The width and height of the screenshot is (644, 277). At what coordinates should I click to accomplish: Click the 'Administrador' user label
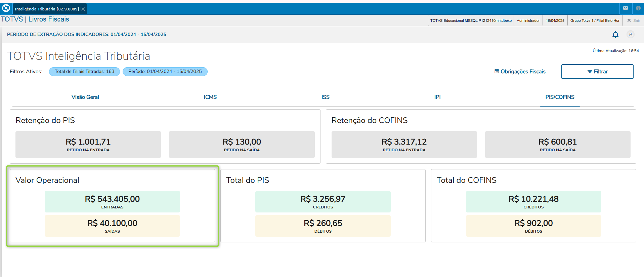pos(528,21)
